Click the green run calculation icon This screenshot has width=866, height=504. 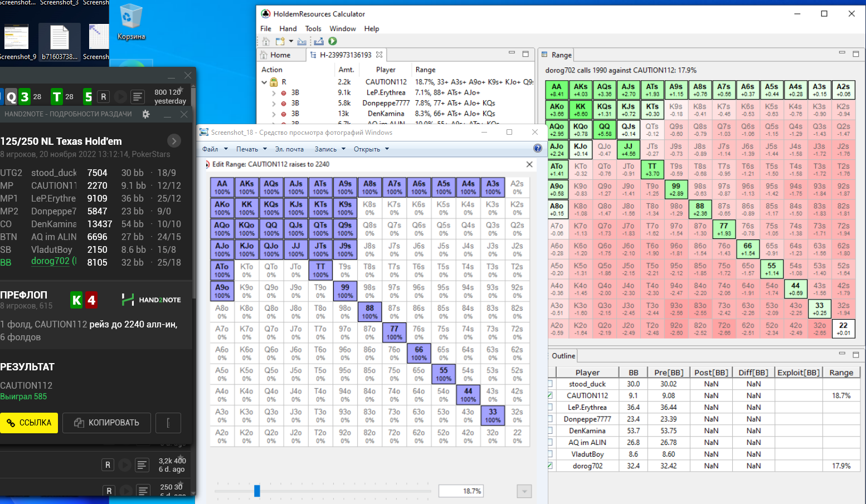333,41
